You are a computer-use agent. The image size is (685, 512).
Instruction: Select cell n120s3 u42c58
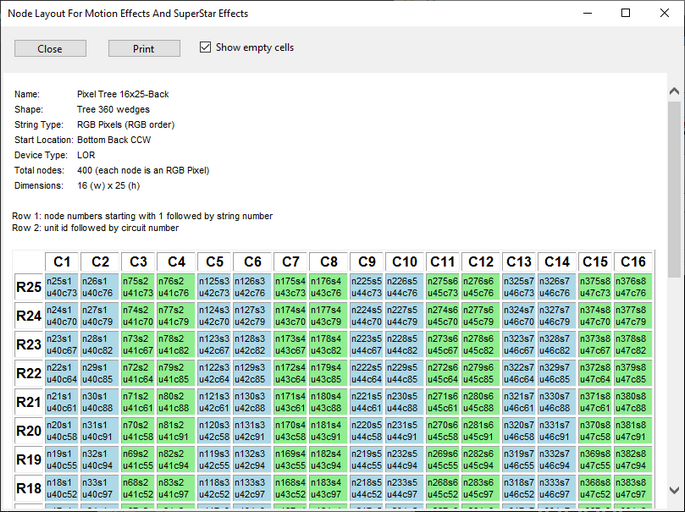click(214, 431)
